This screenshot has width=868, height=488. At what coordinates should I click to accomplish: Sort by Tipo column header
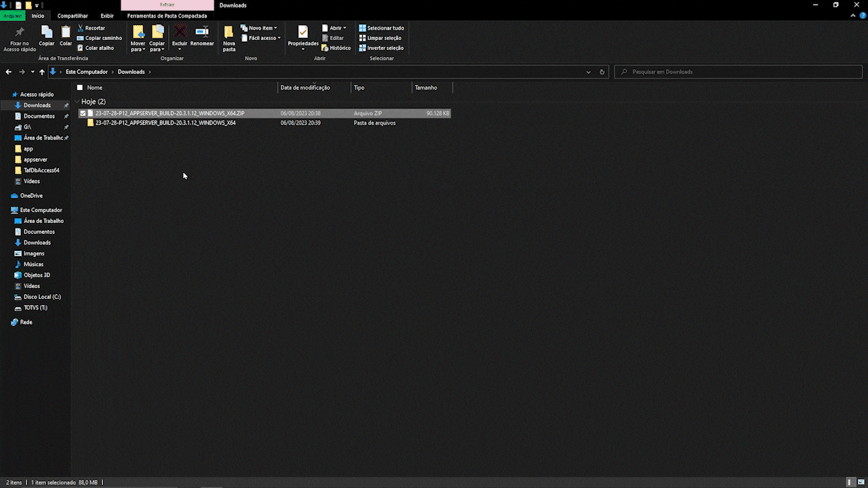381,87
